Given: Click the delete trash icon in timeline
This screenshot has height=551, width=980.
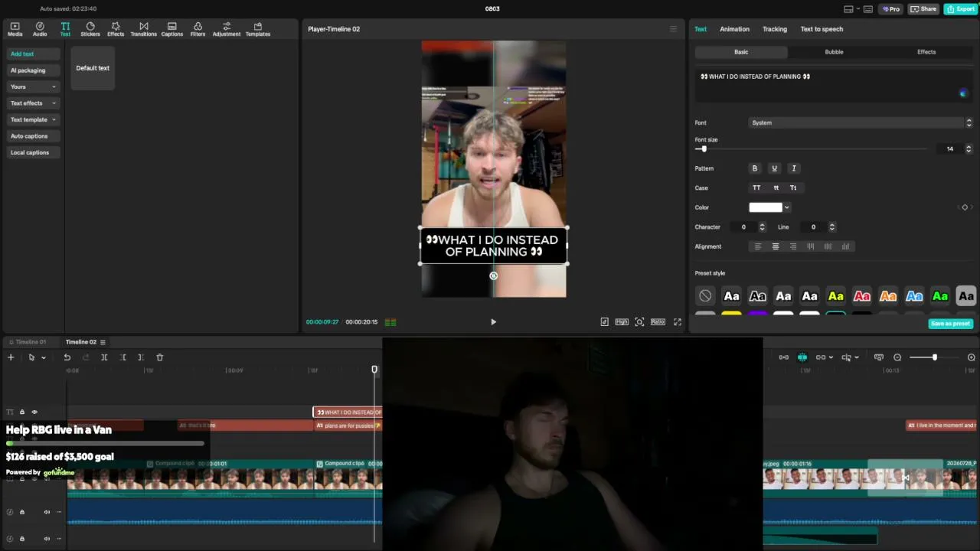Looking at the screenshot, I should click(159, 357).
